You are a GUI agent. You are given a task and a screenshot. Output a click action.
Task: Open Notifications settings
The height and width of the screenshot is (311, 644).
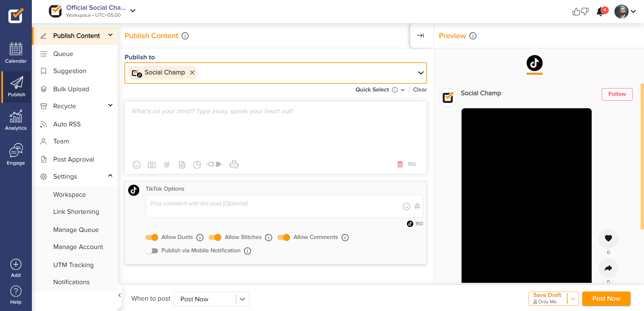(71, 282)
